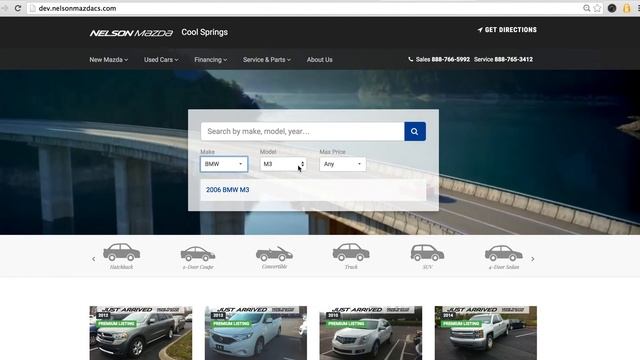Click Get Directions link
The image size is (640, 360).
507,30
